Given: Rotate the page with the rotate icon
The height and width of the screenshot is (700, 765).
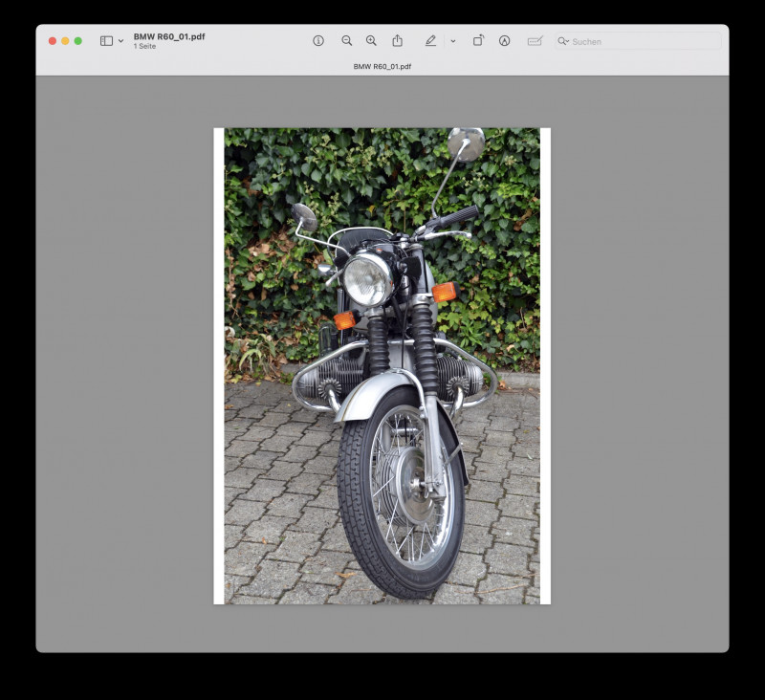Looking at the screenshot, I should (478, 40).
